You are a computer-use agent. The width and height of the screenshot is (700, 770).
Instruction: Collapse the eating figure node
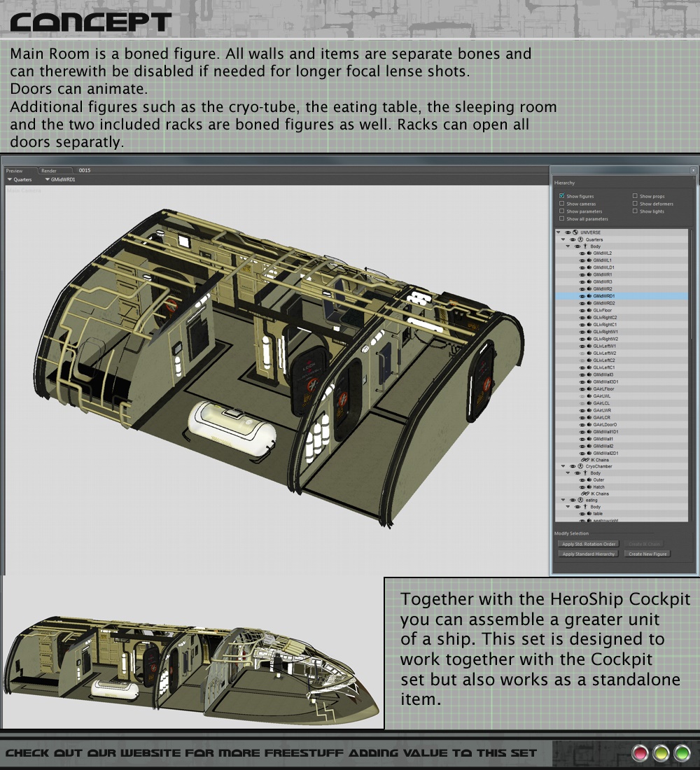point(563,500)
